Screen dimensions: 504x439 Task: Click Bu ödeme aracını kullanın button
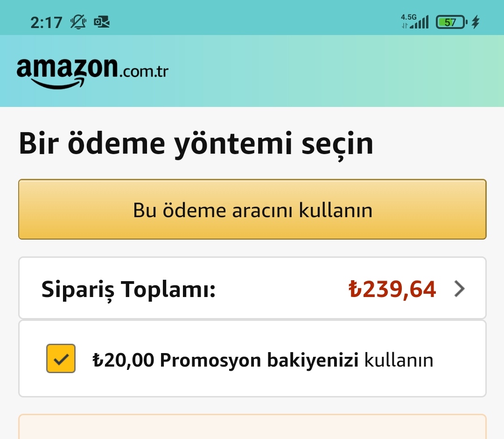click(x=252, y=209)
